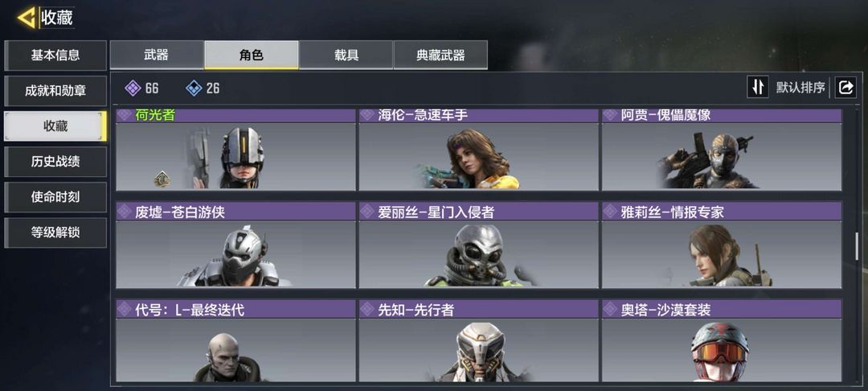Select the 爱丽丝-星门入侵者 character card
This screenshot has width=868, height=391.
click(x=478, y=245)
